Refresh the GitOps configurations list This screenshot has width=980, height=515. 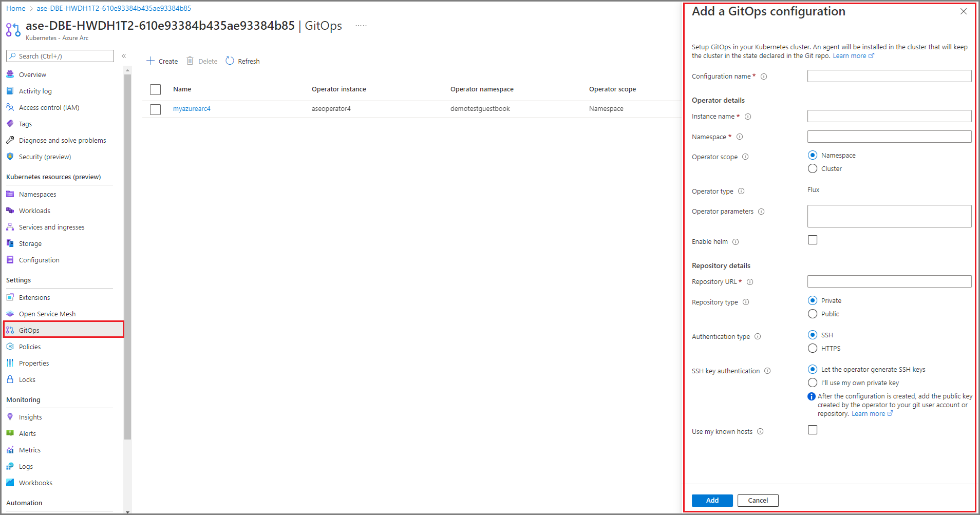point(242,61)
